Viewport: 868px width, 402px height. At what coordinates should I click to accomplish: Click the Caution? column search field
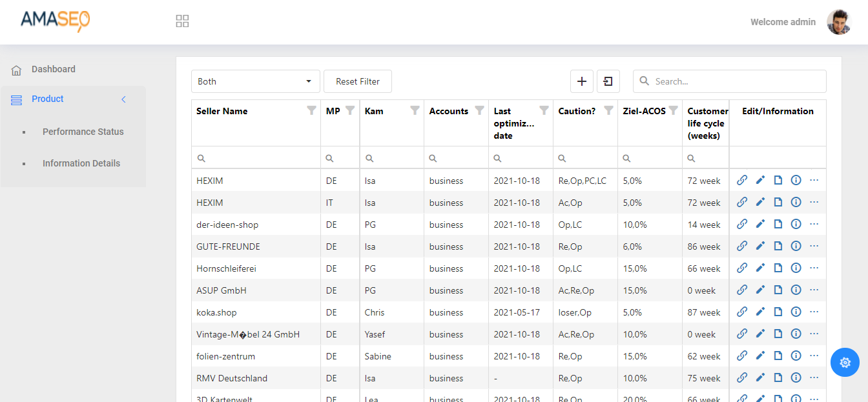click(x=586, y=158)
